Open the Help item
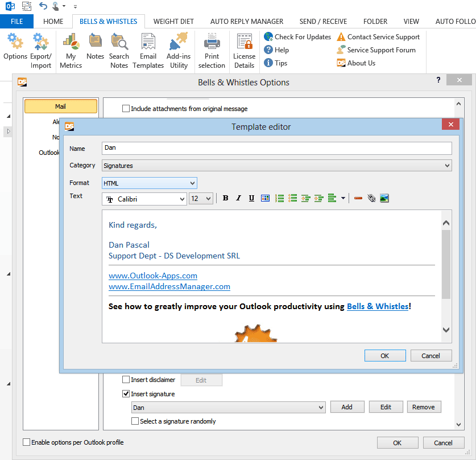Viewport: 476px width, 460px height. coord(276,50)
